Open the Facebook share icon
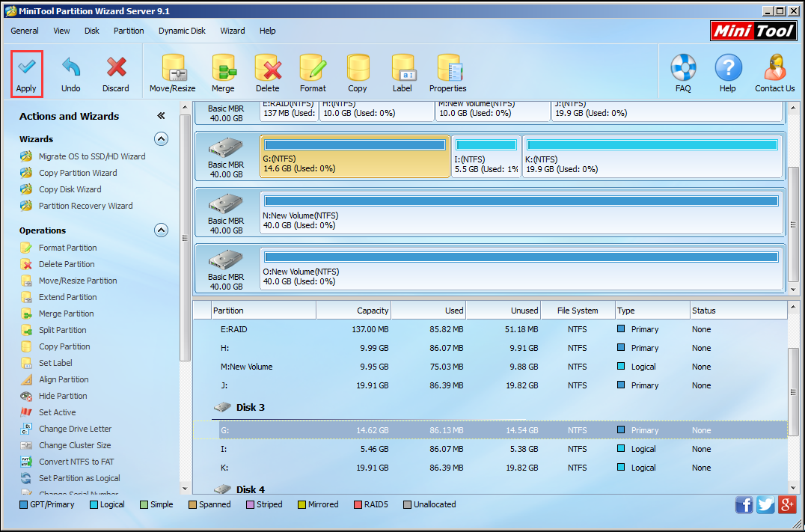 point(744,505)
